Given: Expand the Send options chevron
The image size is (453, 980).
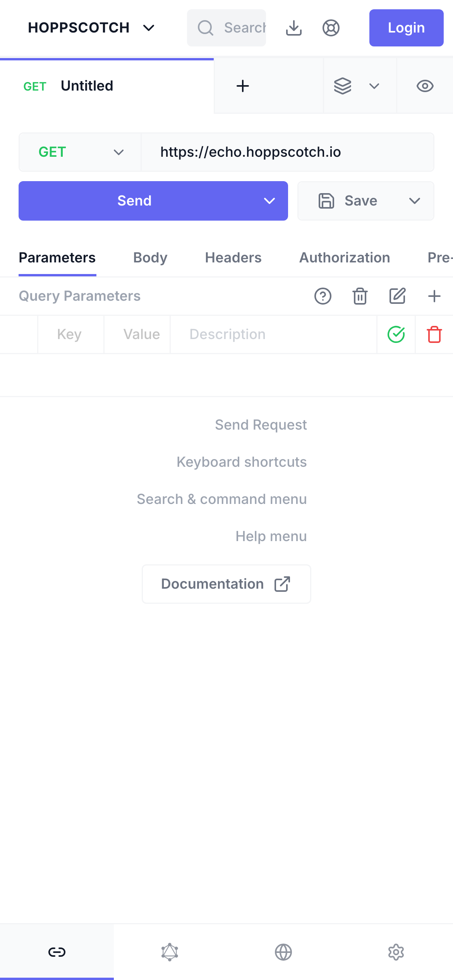Looking at the screenshot, I should (269, 201).
